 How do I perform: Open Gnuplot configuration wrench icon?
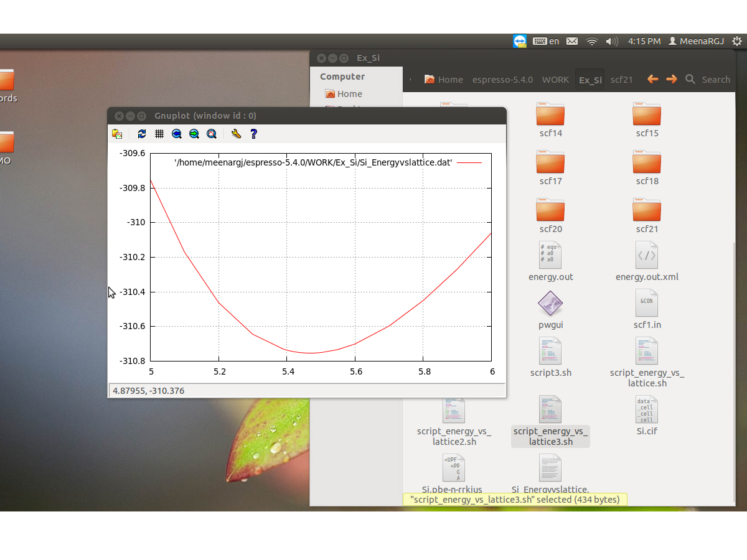tap(236, 134)
